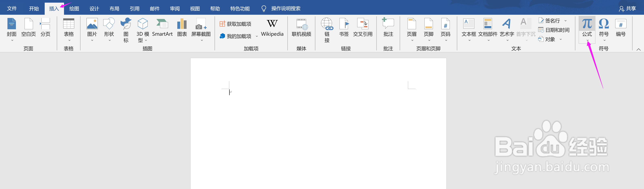Add a Comment (批注)
This screenshot has width=644, height=189.
[388, 27]
